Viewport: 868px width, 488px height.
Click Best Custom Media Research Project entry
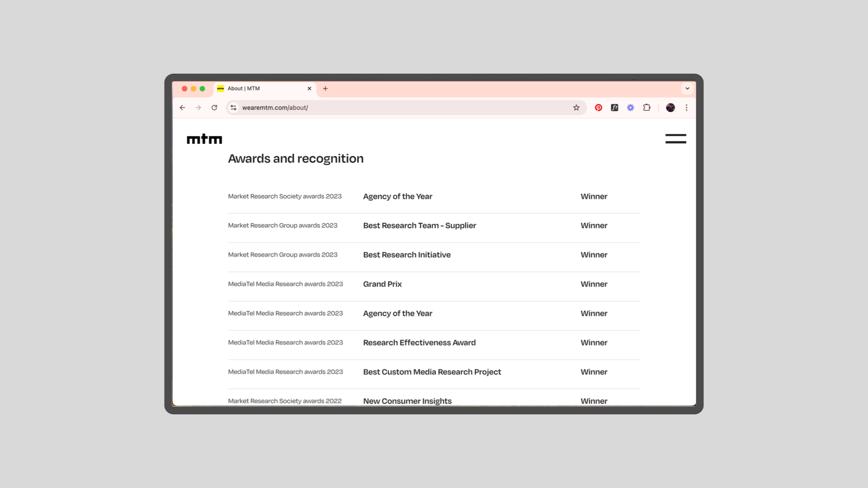tap(432, 372)
